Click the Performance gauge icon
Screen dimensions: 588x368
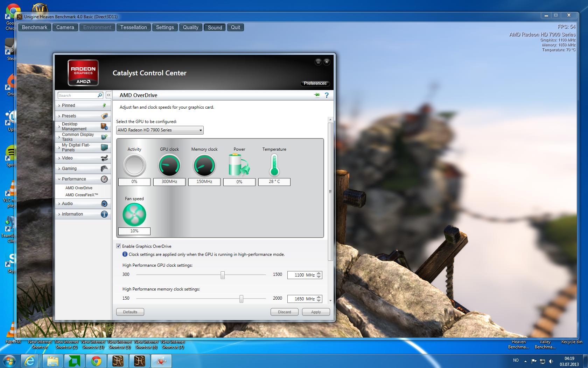[x=104, y=179]
